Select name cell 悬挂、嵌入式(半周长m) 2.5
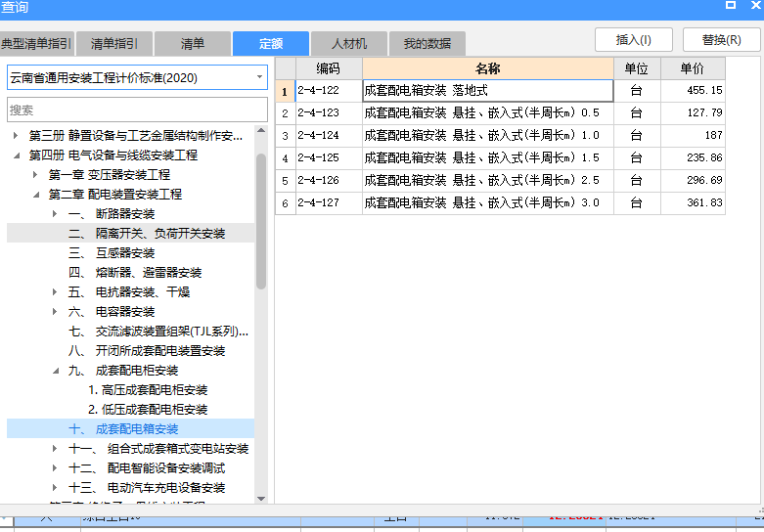Viewport: 764px width, 532px height. (488, 180)
